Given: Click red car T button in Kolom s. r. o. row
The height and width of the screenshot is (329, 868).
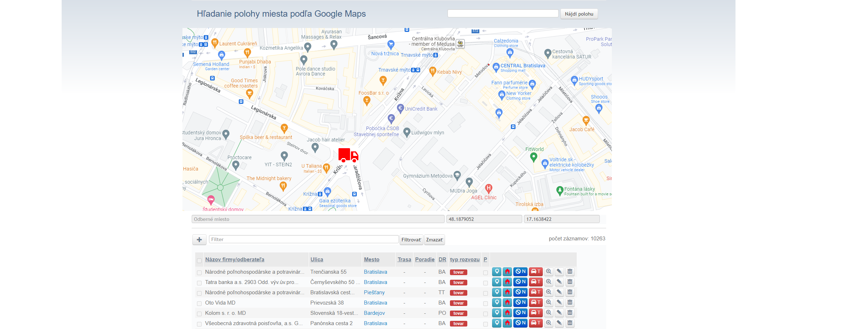Looking at the screenshot, I should tap(536, 313).
